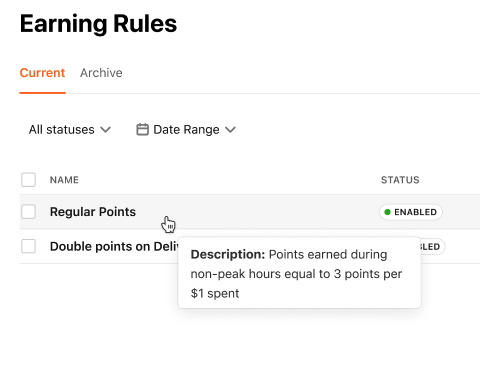This screenshot has height=370, width=480.
Task: Open the Date Range filter label
Action: 186,129
